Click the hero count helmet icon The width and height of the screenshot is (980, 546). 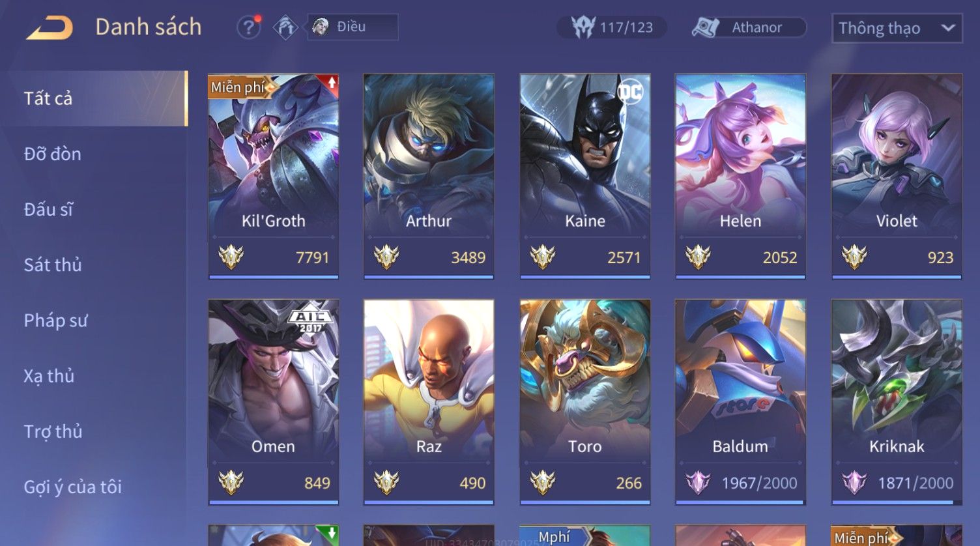(583, 27)
